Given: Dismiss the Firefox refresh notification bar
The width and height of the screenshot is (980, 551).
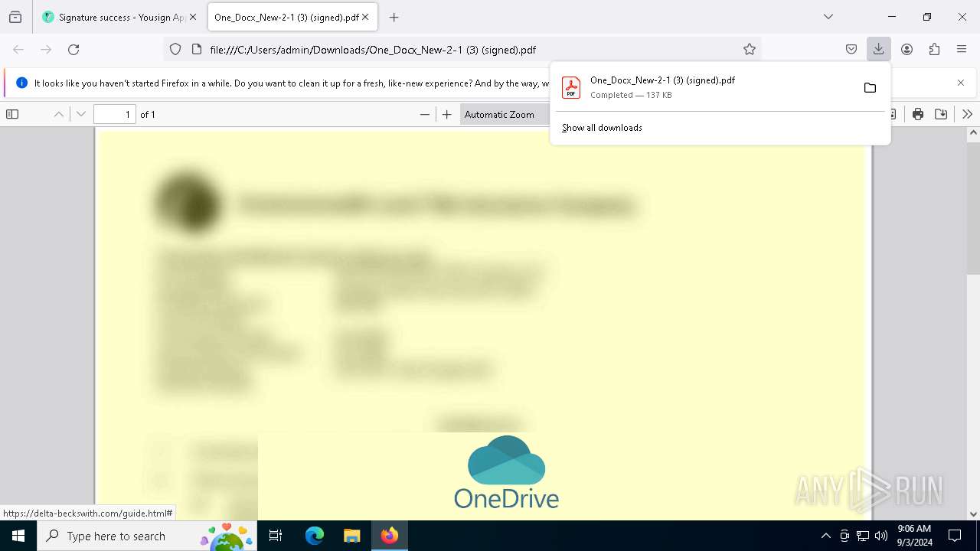Looking at the screenshot, I should pos(961,83).
